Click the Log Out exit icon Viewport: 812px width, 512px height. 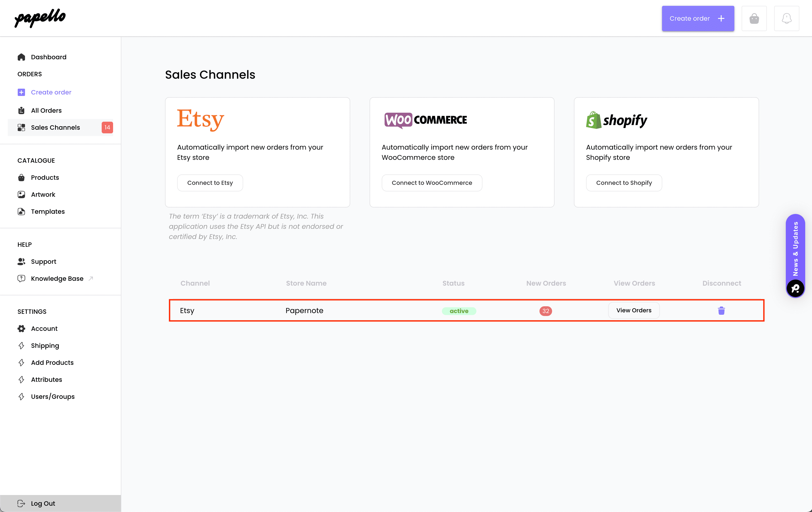(x=21, y=503)
